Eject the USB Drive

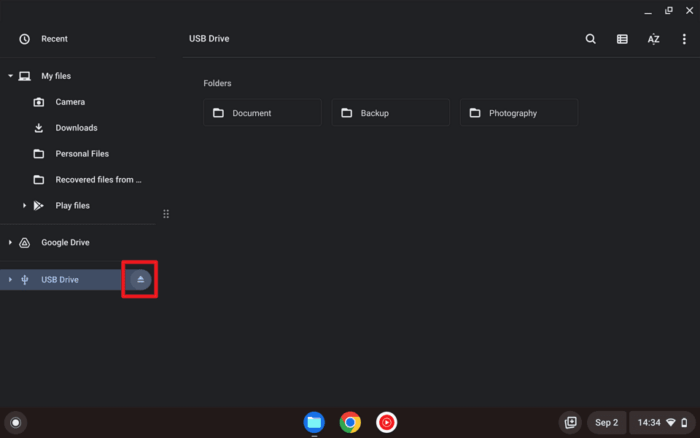(140, 279)
